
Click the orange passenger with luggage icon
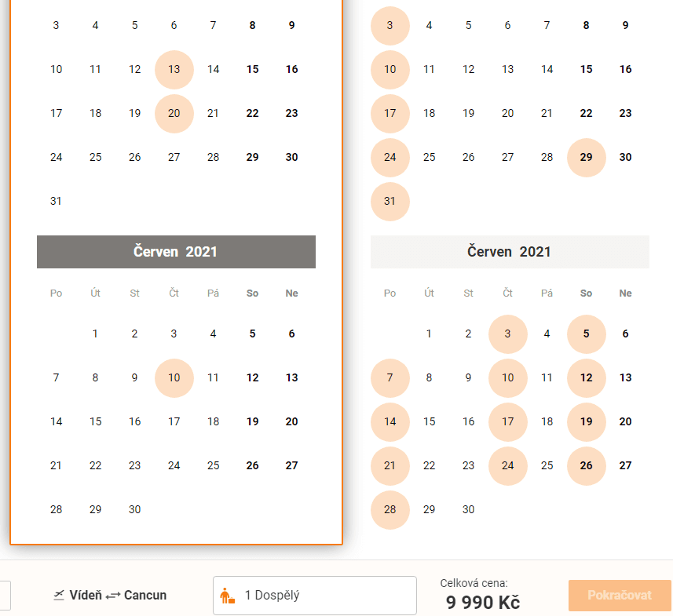(227, 596)
